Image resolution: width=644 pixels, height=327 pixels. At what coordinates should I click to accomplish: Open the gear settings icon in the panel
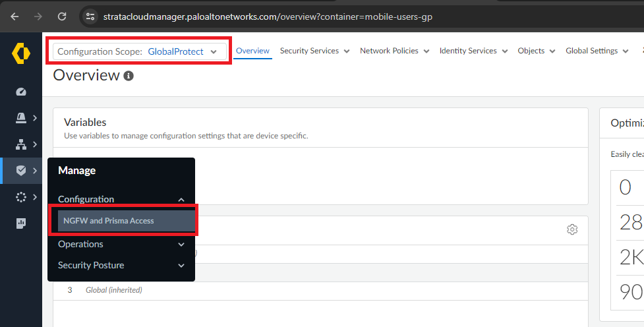pos(572,229)
